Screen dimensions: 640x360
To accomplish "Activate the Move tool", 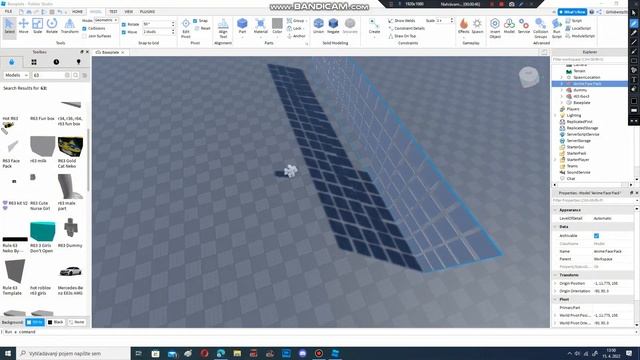I will point(23,26).
